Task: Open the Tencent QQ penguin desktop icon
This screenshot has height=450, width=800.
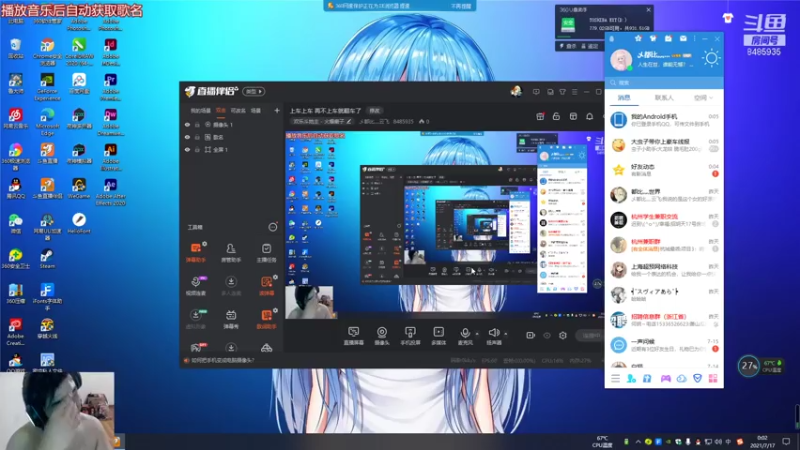Action: (x=15, y=188)
